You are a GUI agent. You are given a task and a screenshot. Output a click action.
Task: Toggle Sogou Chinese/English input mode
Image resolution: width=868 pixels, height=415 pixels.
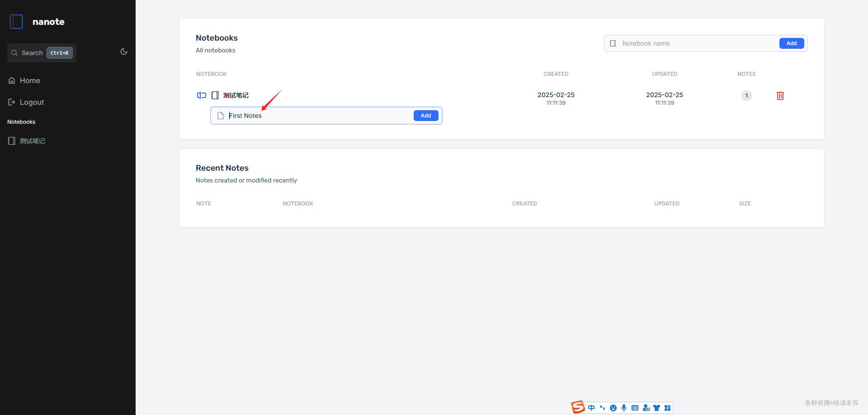point(591,408)
